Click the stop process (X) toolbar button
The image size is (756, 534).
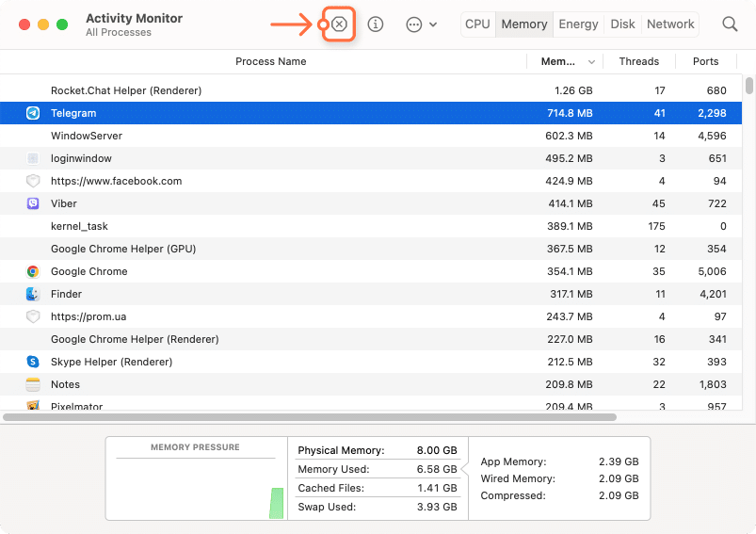point(340,24)
